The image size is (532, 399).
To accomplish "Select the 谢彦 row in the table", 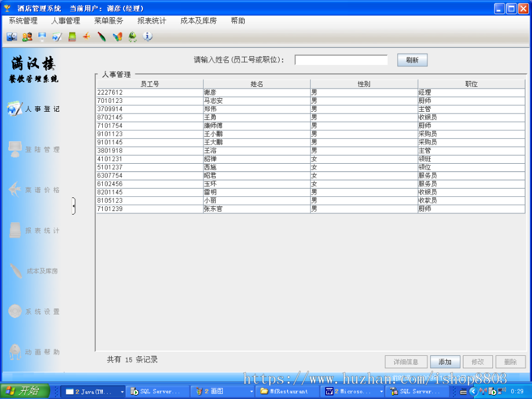I will pyautogui.click(x=236, y=92).
